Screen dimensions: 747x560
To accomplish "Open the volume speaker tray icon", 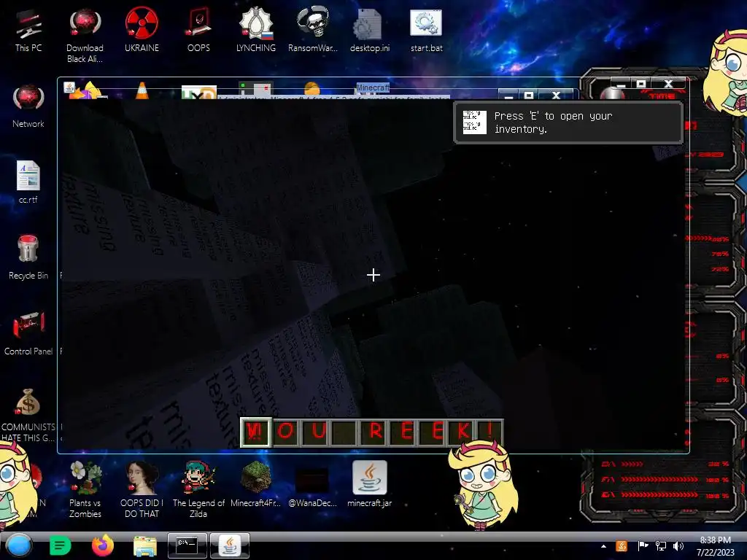I will point(678,546).
